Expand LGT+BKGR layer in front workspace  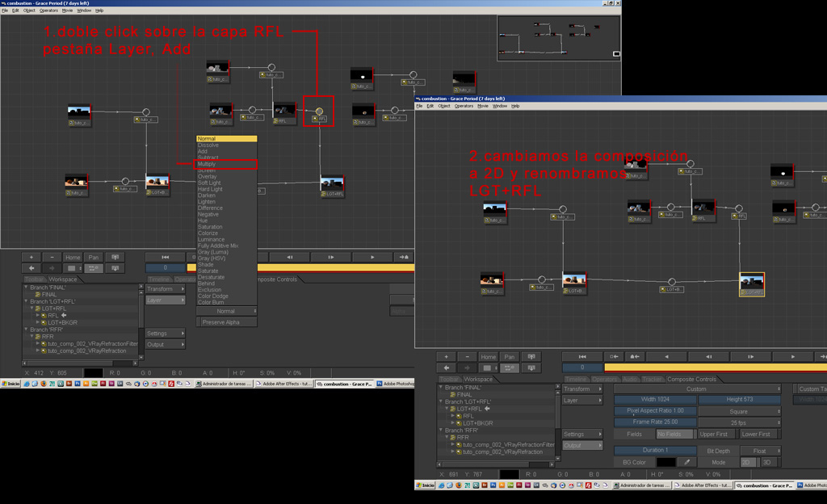[x=452, y=422]
